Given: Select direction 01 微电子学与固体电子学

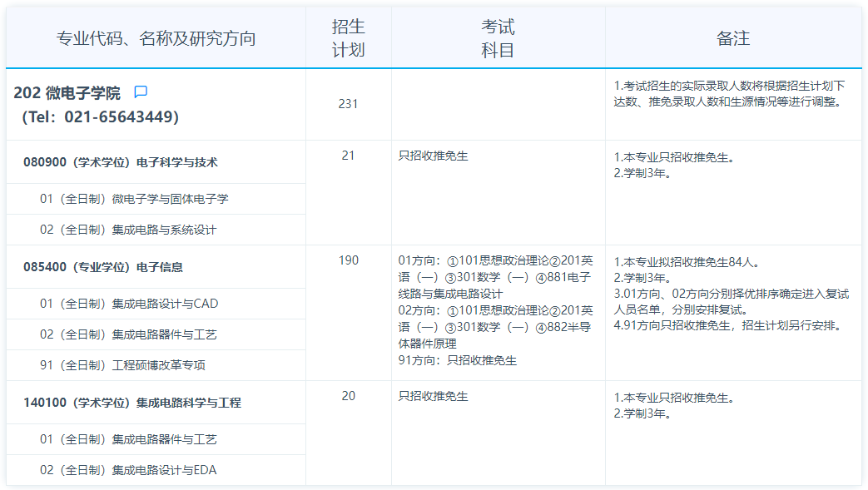Looking at the screenshot, I should (x=134, y=199).
